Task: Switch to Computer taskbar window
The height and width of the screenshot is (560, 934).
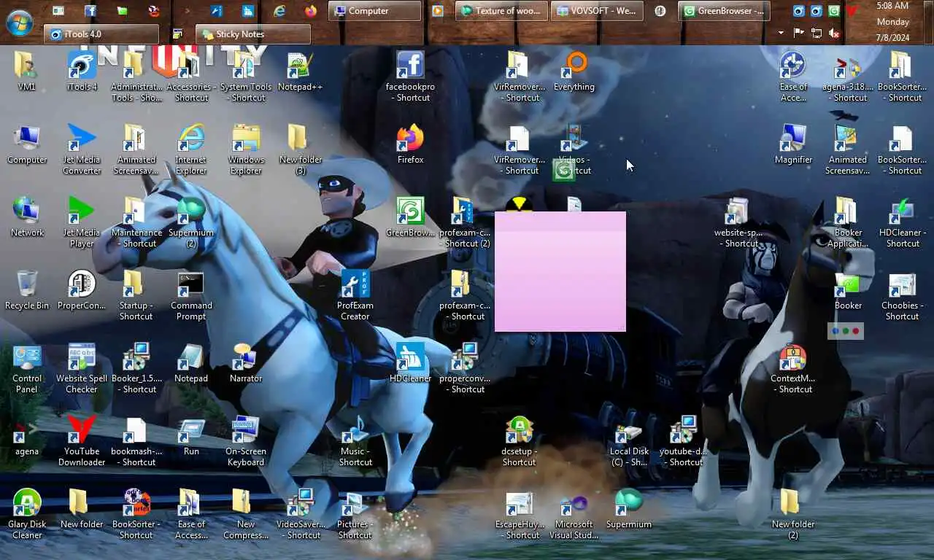Action: pos(375,11)
